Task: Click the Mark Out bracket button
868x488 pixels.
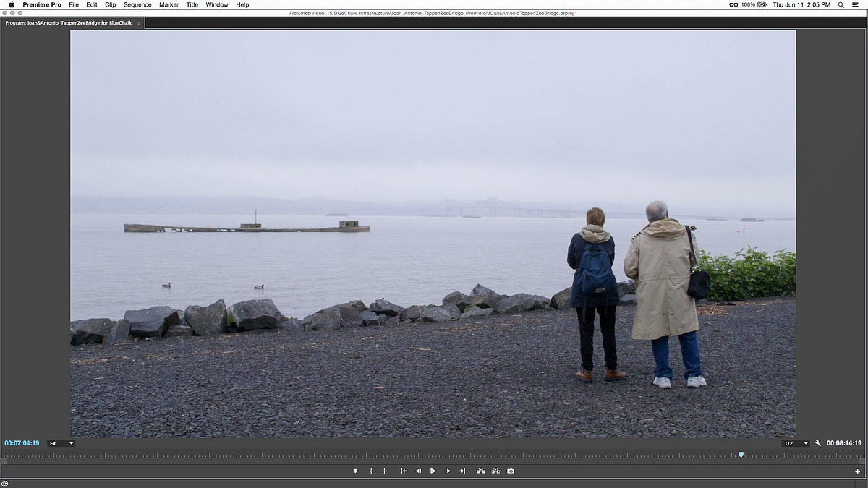Action: (384, 471)
